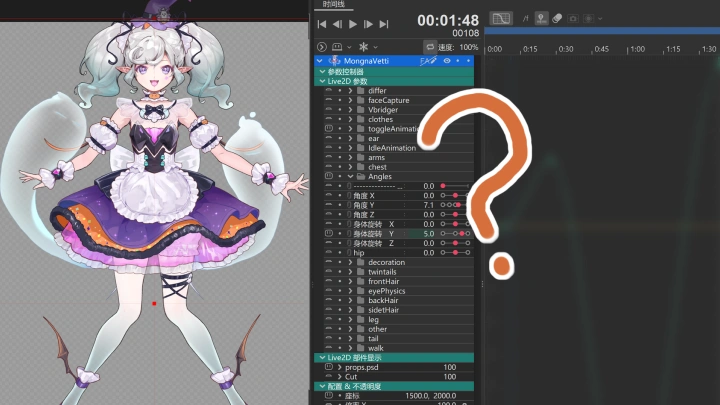Toggle curve icon on 角度 Z row

pos(329,214)
